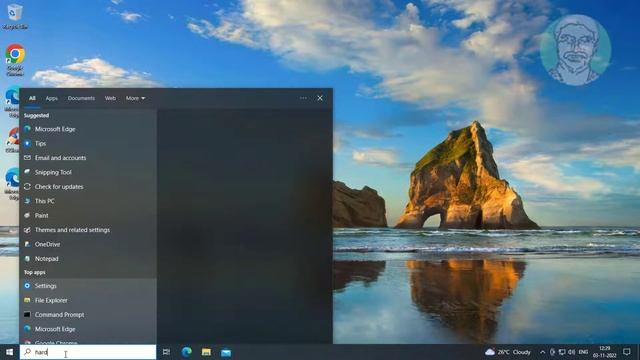Open File Explorer under Top apps

tap(88, 300)
